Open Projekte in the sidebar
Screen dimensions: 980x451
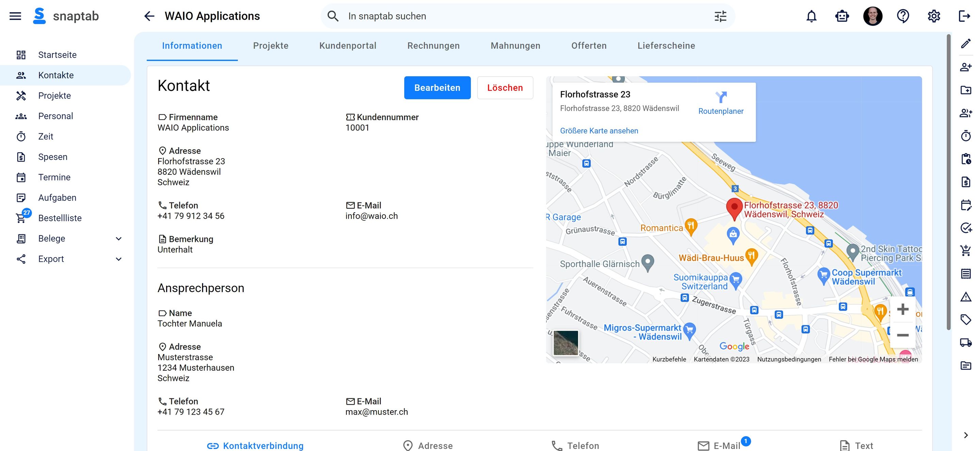click(x=65, y=96)
